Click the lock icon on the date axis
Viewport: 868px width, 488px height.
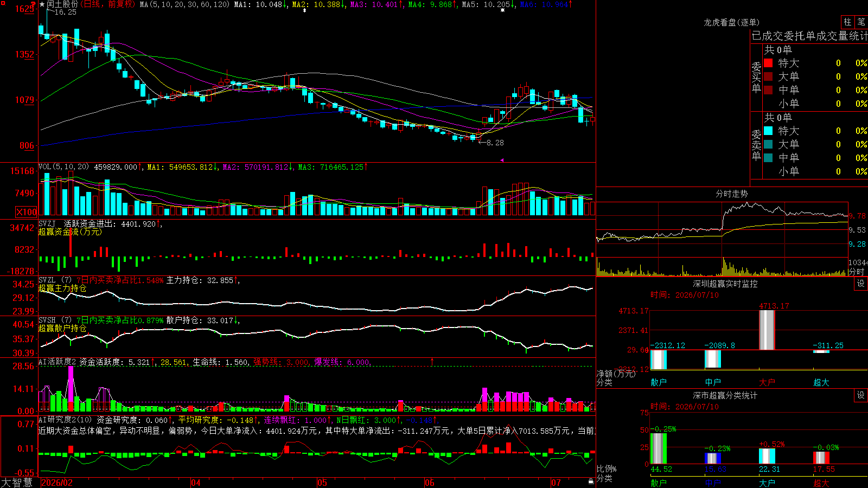coord(591,481)
